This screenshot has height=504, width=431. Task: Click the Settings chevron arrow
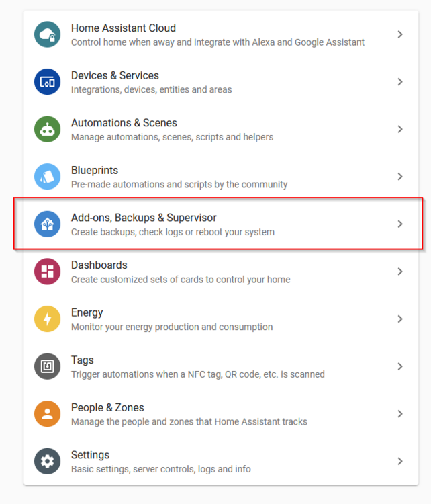[x=400, y=461]
